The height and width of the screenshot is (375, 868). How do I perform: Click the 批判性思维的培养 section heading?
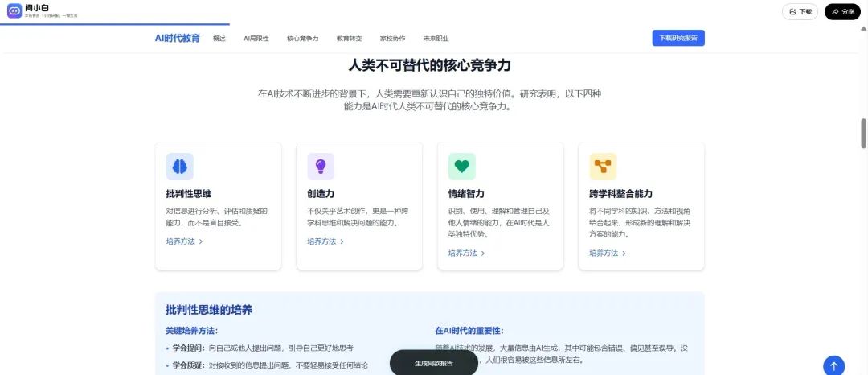click(209, 310)
